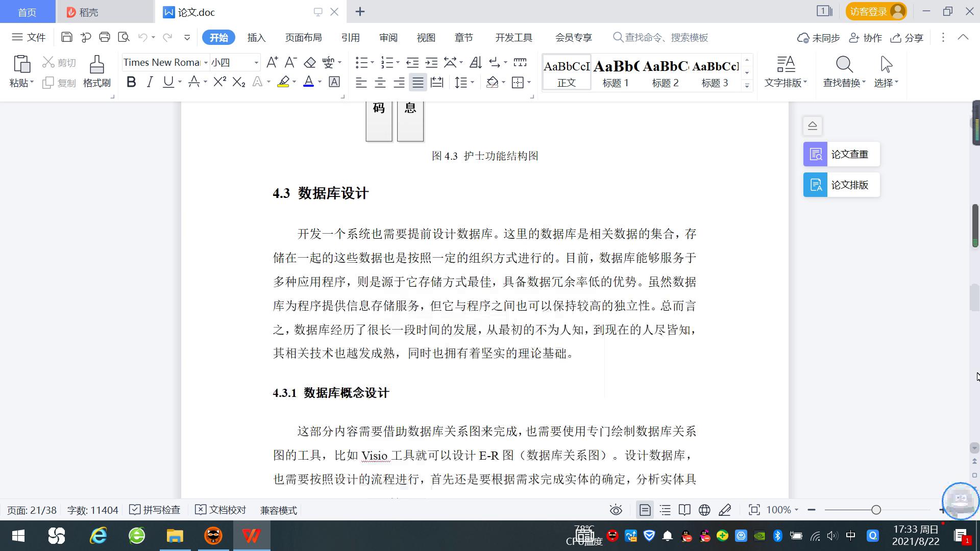This screenshot has height=551, width=980.
Task: Toggle 拼写检查 spell check in status bar
Action: [155, 510]
